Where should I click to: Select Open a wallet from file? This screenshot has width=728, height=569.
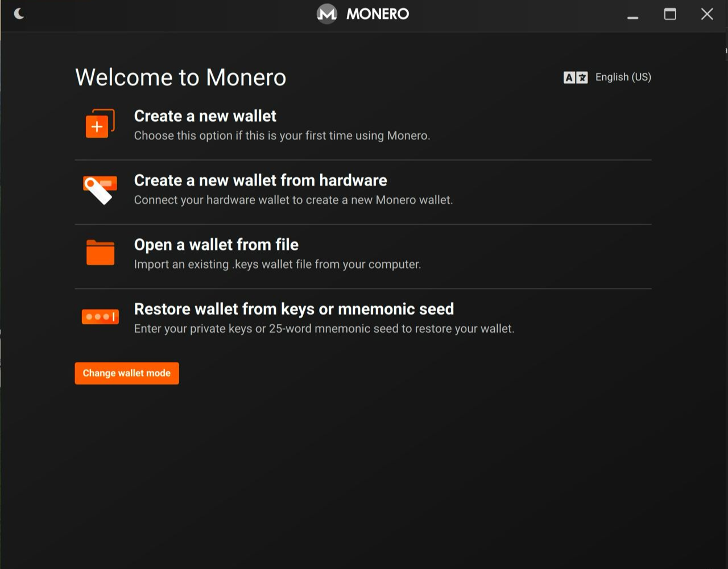coord(216,245)
